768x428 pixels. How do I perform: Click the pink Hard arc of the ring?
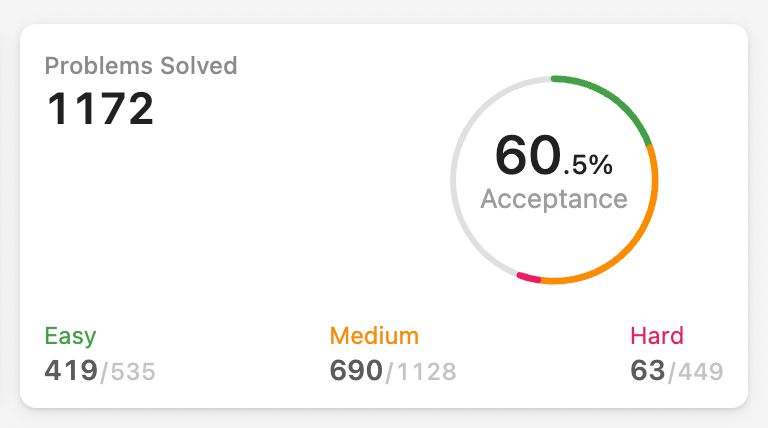528,278
